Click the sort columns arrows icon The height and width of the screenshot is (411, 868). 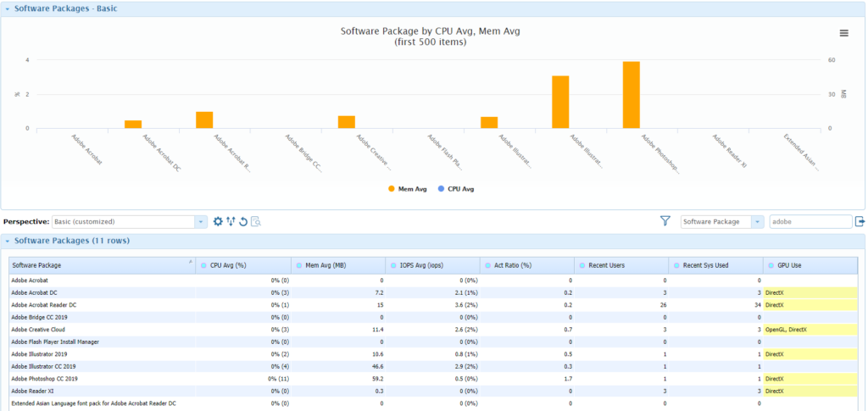(x=231, y=222)
